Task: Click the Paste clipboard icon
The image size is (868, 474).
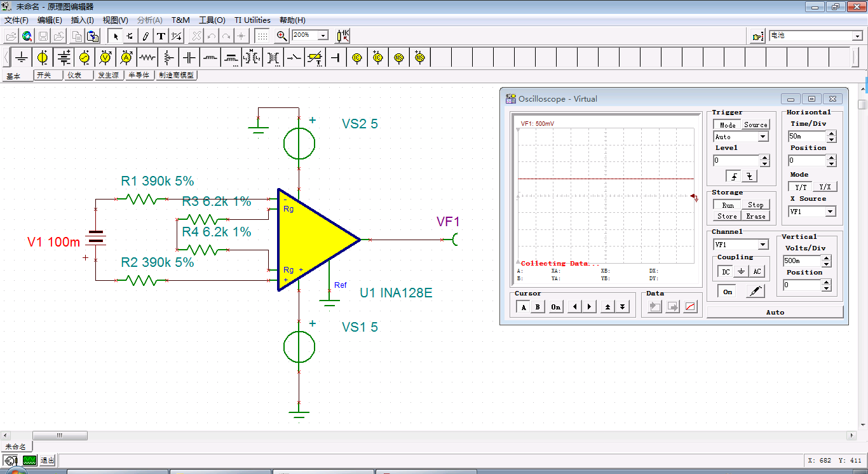Action: pyautogui.click(x=93, y=36)
